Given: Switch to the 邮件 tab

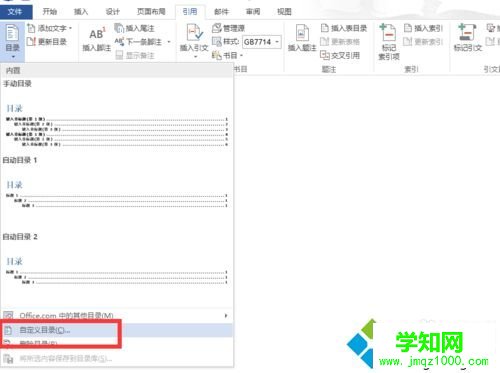Looking at the screenshot, I should tap(221, 12).
